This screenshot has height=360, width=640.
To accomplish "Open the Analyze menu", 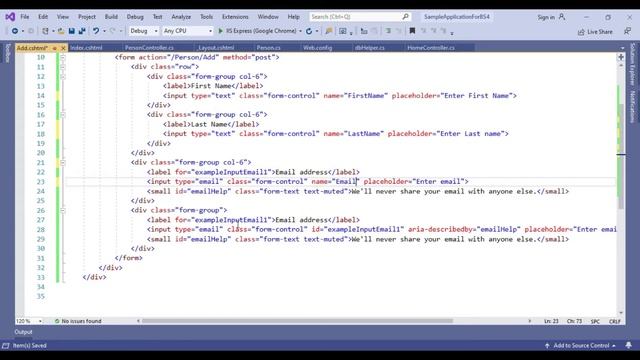I will (x=181, y=17).
